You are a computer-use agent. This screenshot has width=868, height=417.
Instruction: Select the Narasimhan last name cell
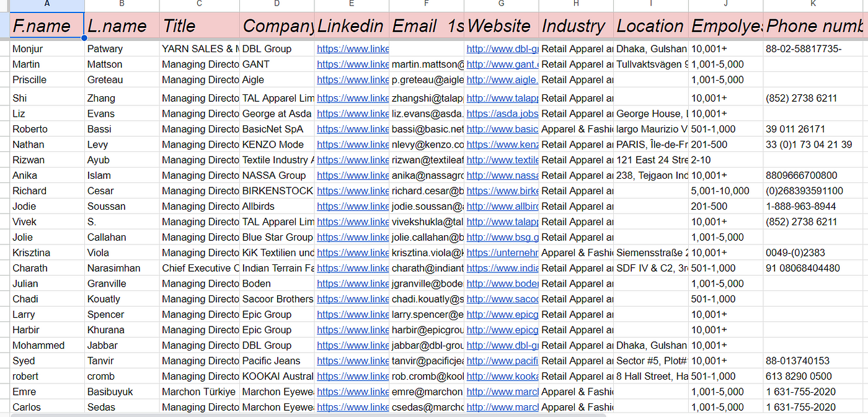[x=122, y=268]
